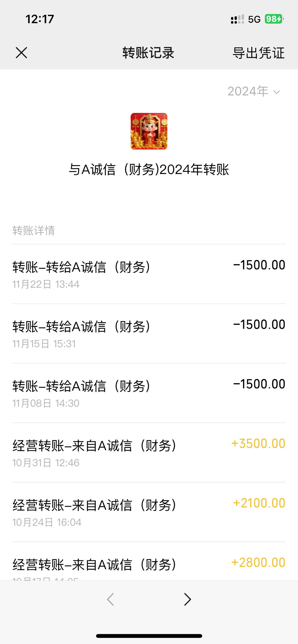Tap the X close icon

21,53
